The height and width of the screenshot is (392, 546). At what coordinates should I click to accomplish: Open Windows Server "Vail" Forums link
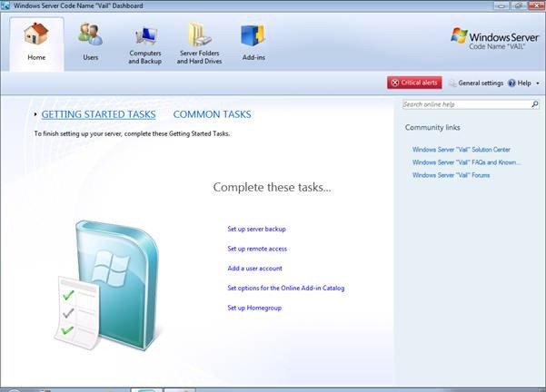click(452, 175)
